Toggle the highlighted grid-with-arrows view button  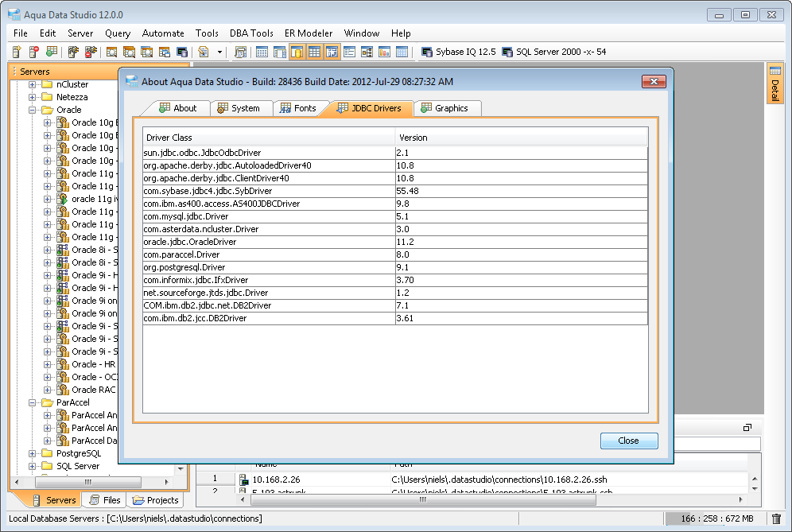pos(332,52)
